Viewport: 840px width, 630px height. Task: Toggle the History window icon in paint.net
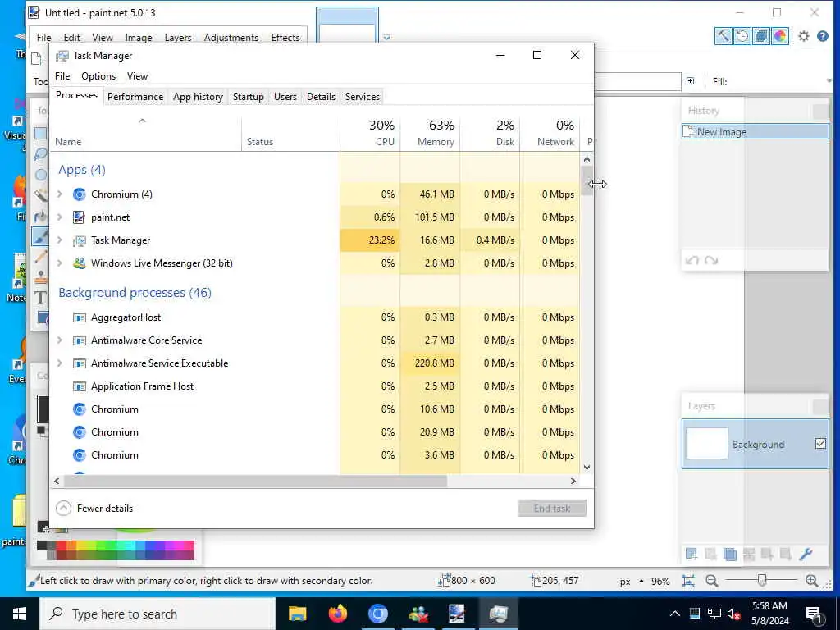(742, 36)
